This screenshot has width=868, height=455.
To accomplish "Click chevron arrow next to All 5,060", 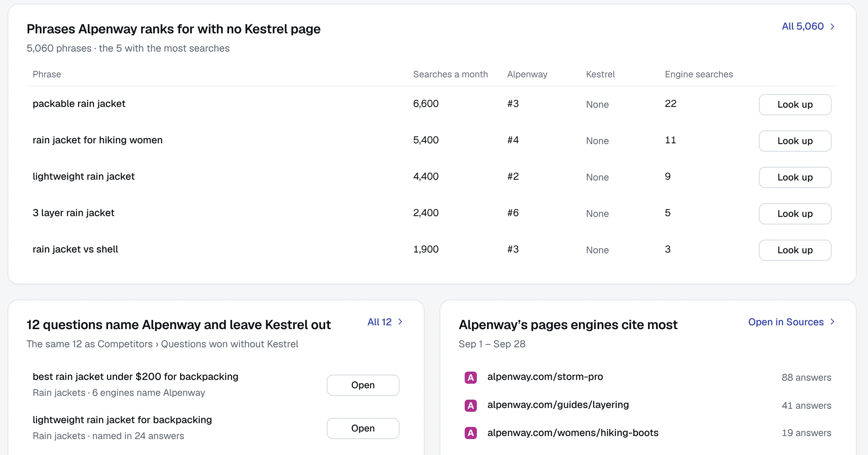I will (x=832, y=26).
